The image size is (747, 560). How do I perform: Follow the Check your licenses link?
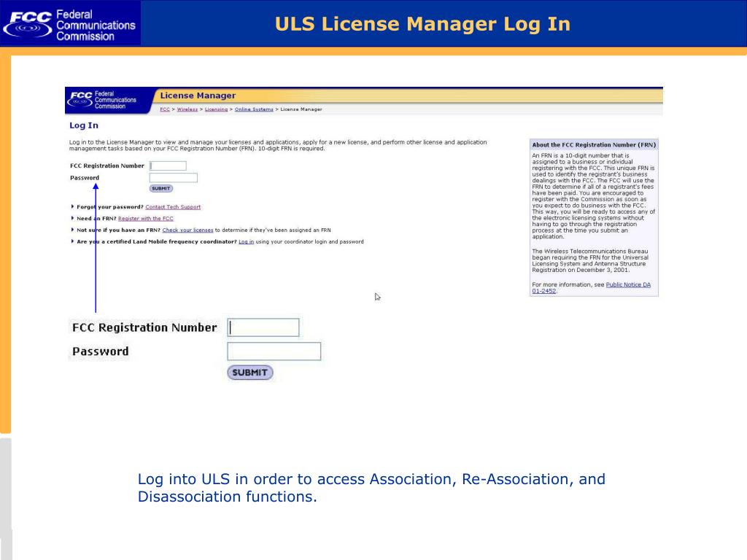pyautogui.click(x=187, y=230)
